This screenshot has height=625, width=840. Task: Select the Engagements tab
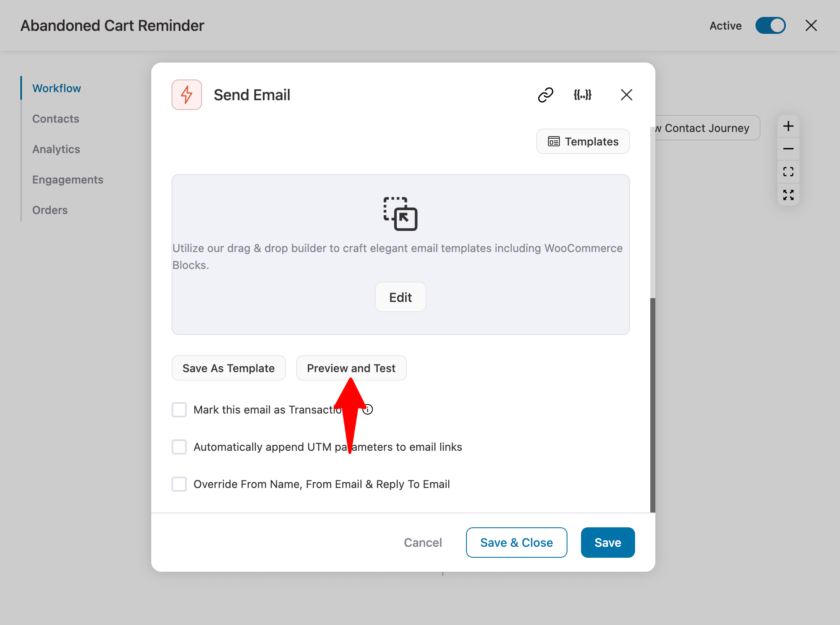[x=68, y=180]
